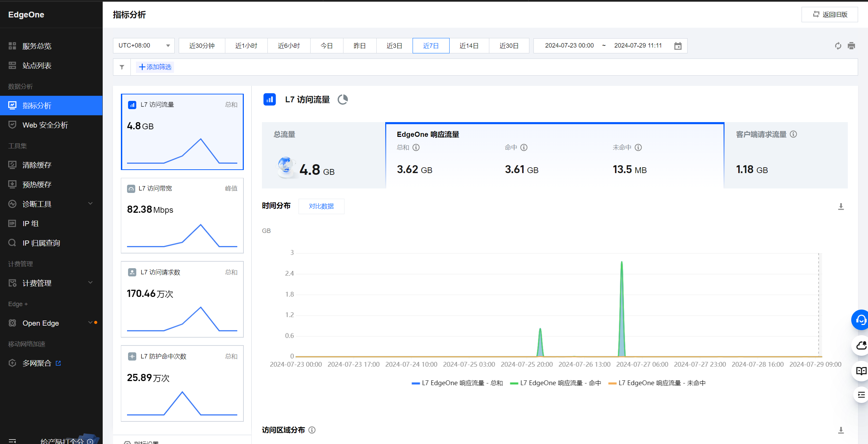Click 返回旧版 button

click(830, 14)
